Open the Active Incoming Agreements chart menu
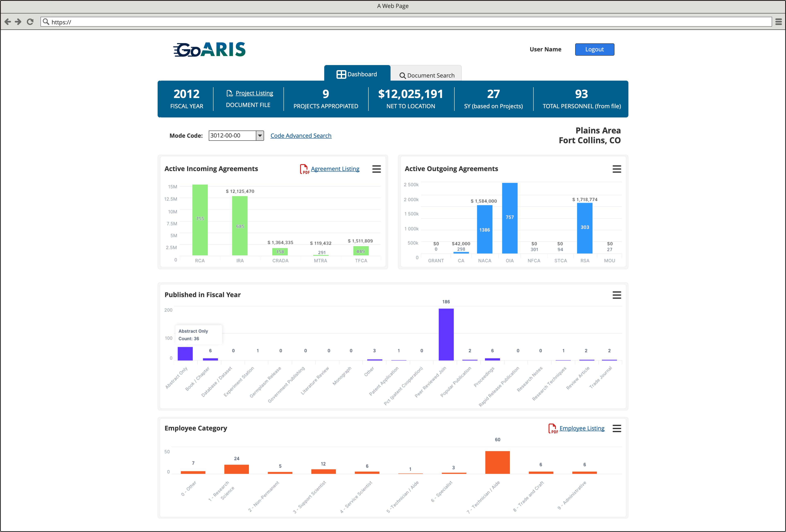Viewport: 786px width, 532px height. pos(376,169)
